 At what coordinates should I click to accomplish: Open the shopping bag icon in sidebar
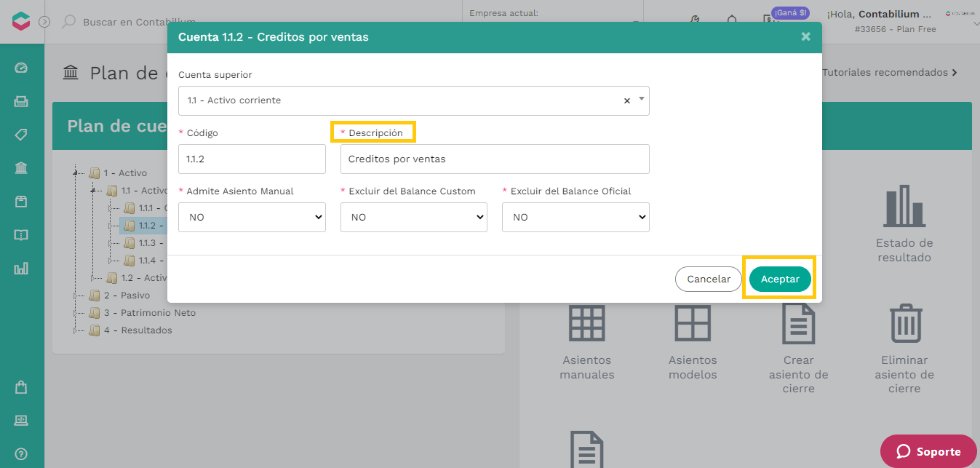click(21, 387)
